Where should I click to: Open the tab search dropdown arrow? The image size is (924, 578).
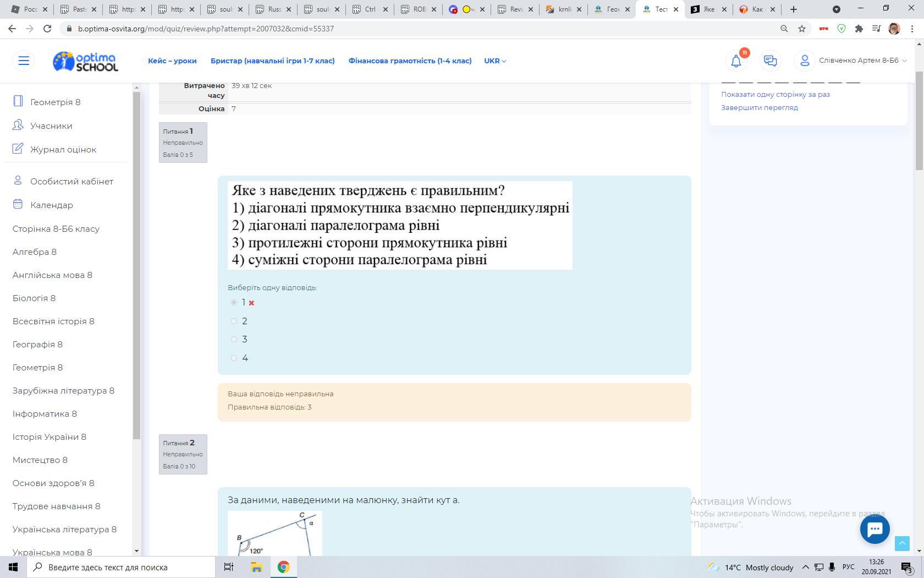836,9
